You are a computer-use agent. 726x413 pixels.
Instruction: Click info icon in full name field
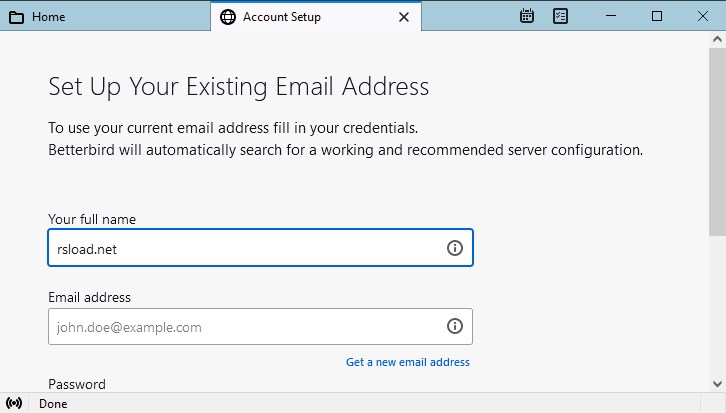[x=454, y=249]
